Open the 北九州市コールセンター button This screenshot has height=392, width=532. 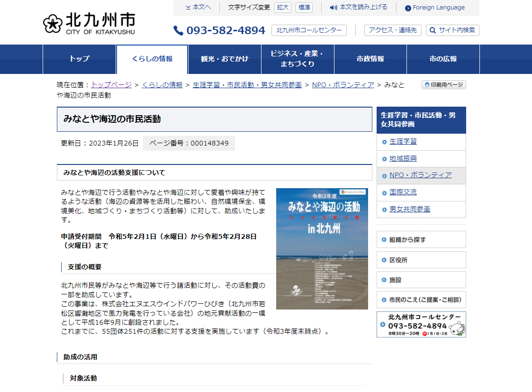pyautogui.click(x=309, y=30)
